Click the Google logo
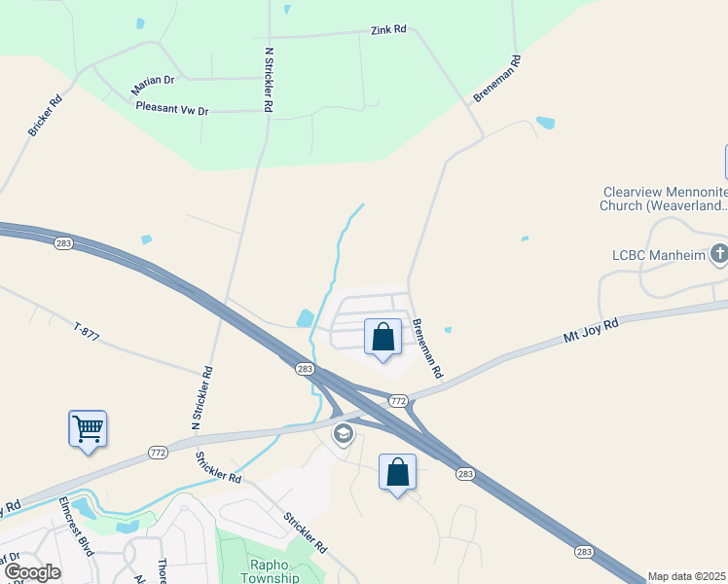The width and height of the screenshot is (728, 584). pyautogui.click(x=32, y=572)
